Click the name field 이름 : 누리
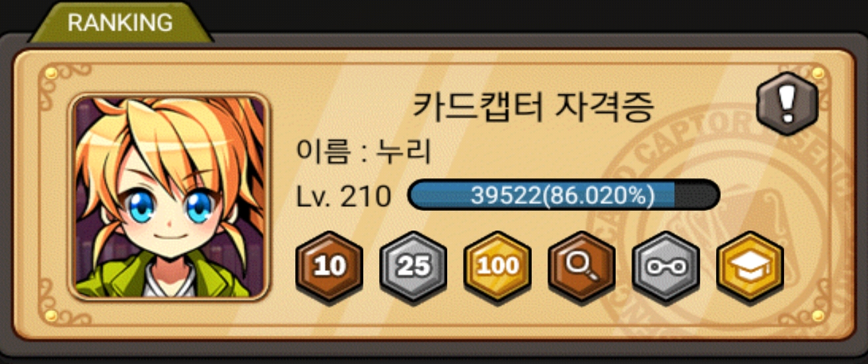The image size is (868, 364). pos(364,153)
